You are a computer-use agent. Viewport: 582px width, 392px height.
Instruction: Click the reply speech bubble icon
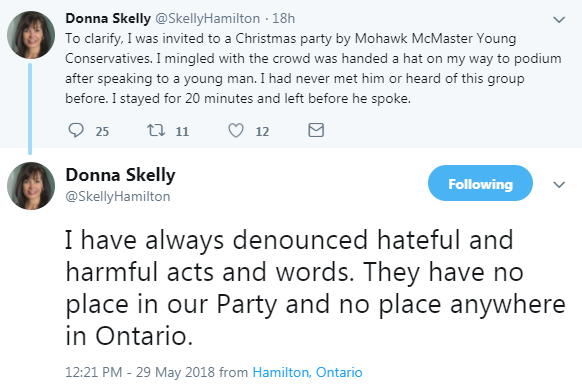pyautogui.click(x=76, y=130)
